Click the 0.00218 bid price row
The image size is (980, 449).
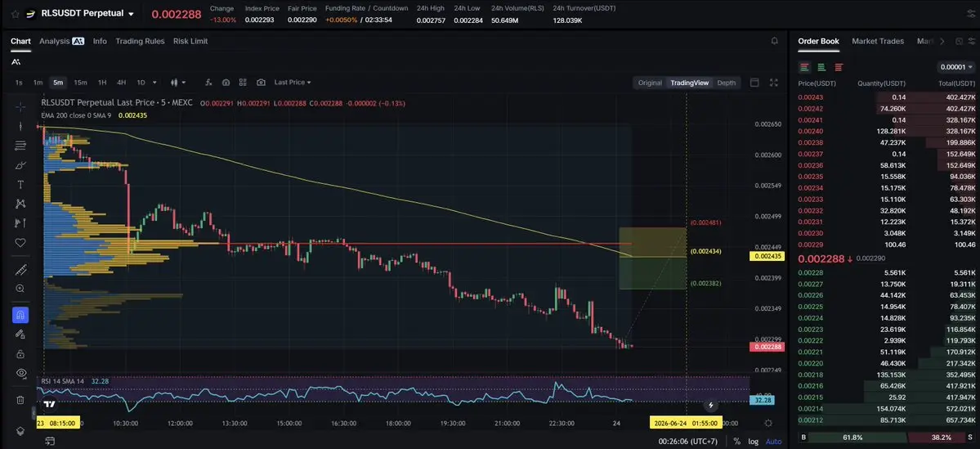click(x=887, y=375)
